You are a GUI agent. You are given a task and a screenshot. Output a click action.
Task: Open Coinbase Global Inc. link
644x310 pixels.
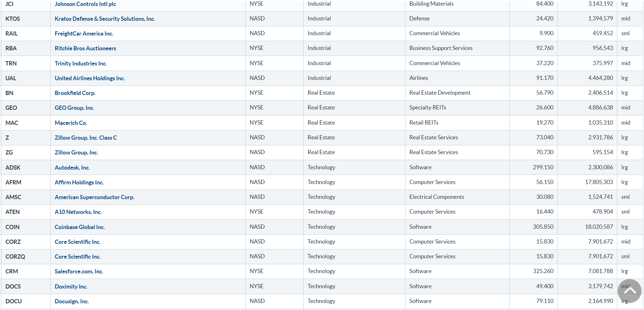(80, 227)
